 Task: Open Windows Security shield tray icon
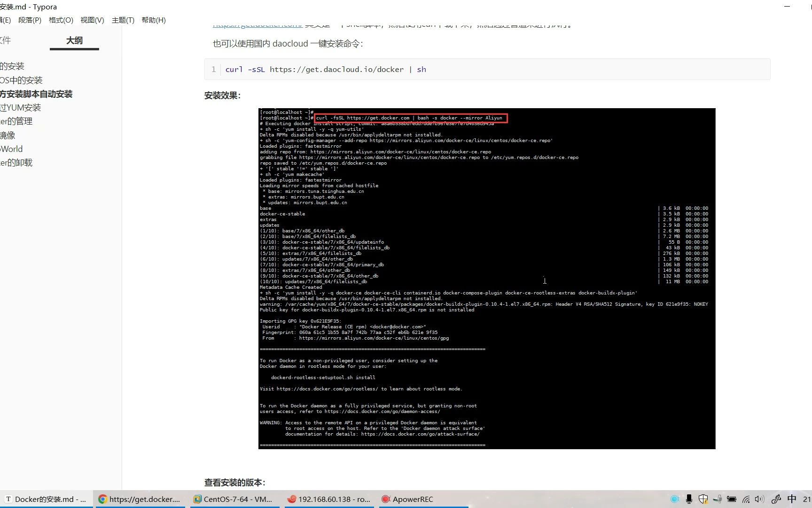point(703,499)
